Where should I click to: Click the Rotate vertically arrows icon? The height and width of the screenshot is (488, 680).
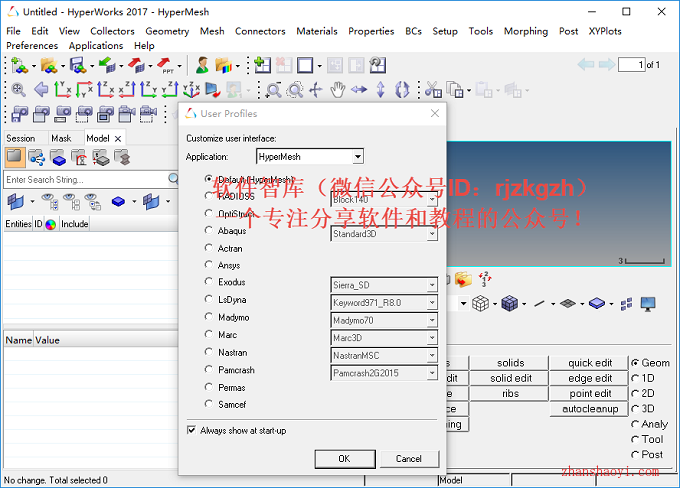(x=380, y=90)
